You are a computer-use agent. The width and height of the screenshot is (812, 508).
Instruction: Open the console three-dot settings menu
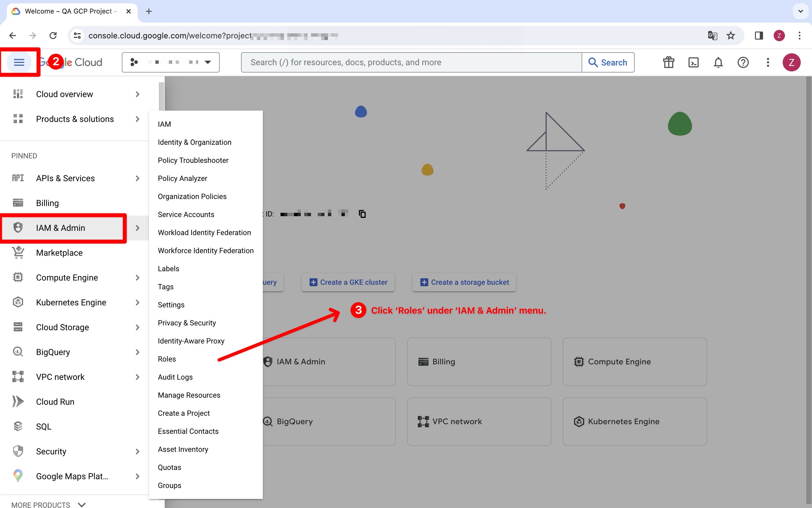pyautogui.click(x=768, y=62)
